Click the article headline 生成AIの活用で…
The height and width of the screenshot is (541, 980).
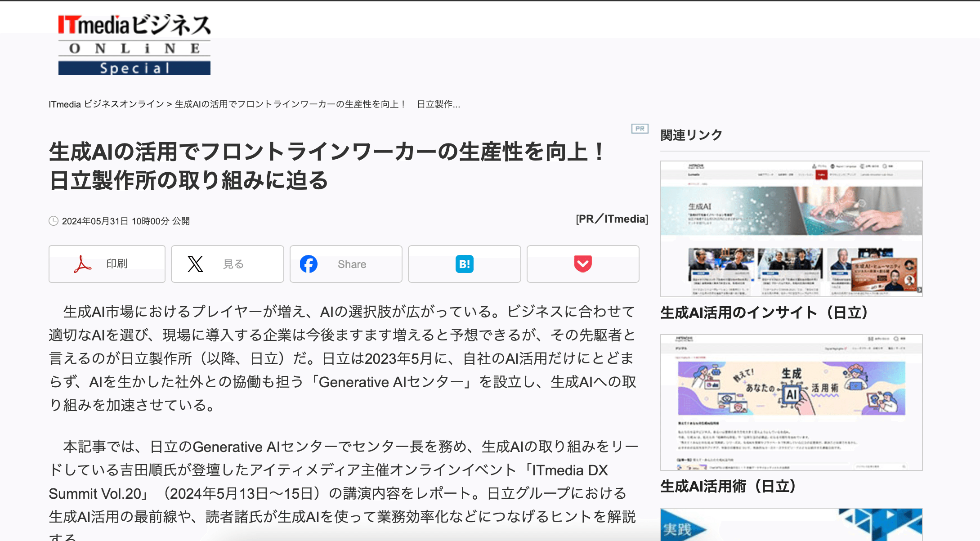pyautogui.click(x=327, y=166)
